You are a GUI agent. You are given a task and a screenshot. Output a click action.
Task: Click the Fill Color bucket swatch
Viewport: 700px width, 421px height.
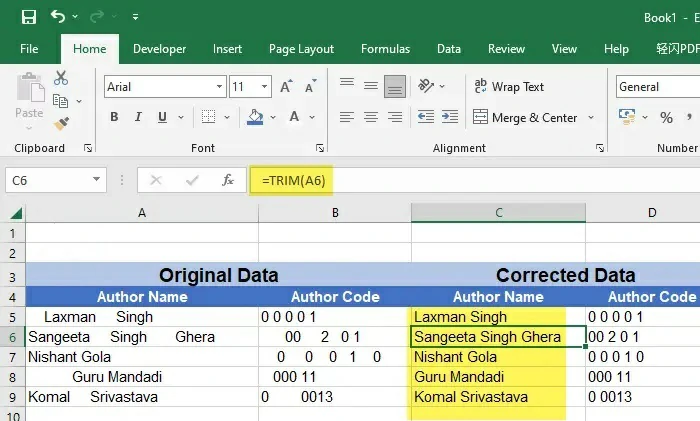click(x=255, y=117)
